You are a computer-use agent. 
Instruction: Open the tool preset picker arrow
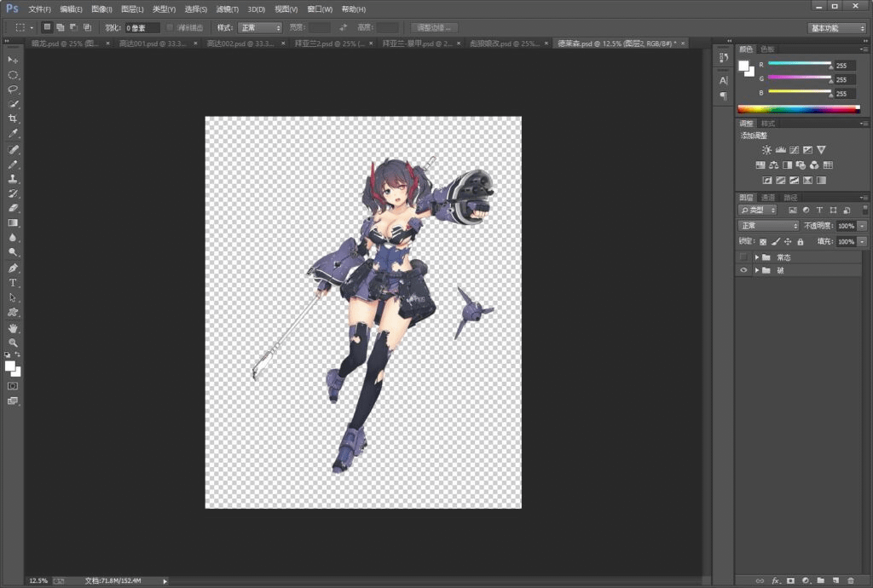tap(32, 27)
